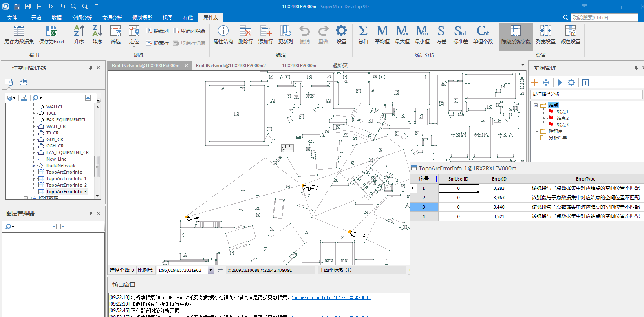This screenshot has width=644, height=317.
Task: Select the FAS_EQUIPMENT_CR dataset
Action: [68, 152]
